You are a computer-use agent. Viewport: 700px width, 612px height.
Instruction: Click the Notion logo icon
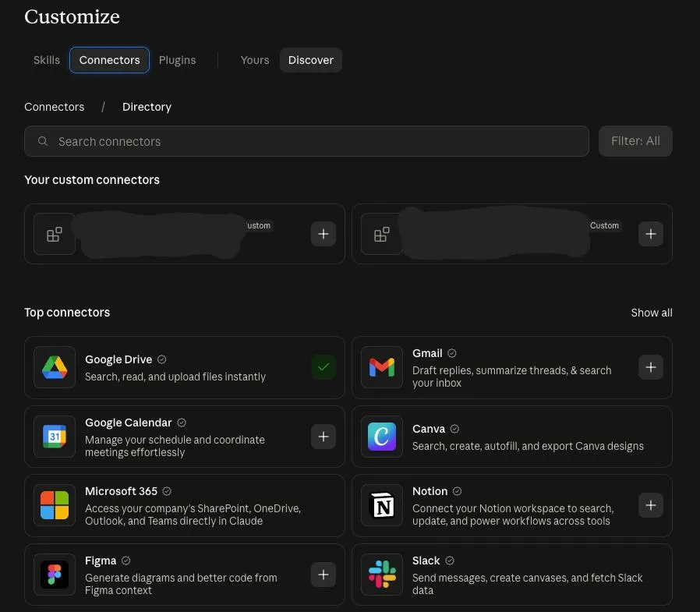[382, 505]
